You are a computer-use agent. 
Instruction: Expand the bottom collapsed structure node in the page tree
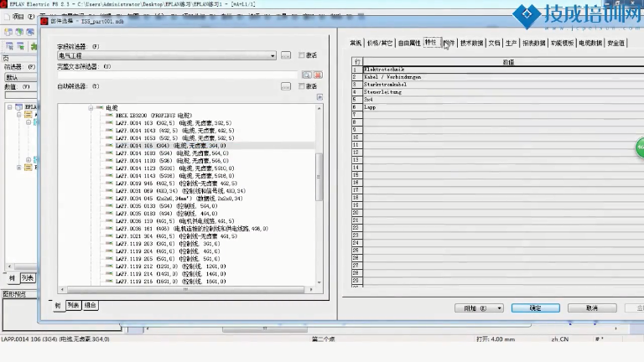[19, 168]
